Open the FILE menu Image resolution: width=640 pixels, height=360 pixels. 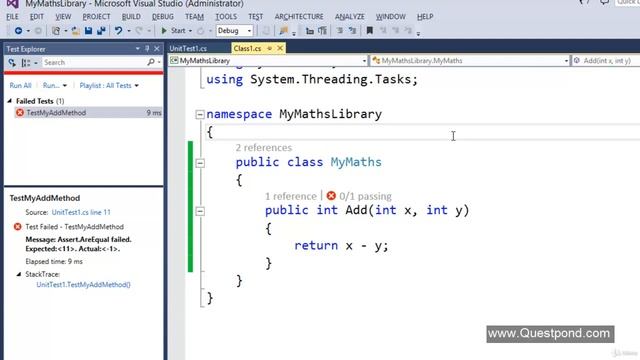tap(12, 17)
